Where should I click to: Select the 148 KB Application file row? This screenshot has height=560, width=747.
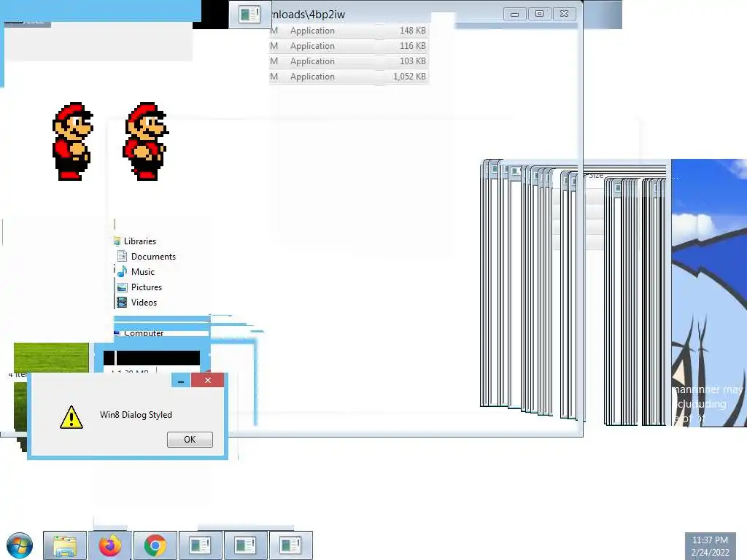(349, 31)
